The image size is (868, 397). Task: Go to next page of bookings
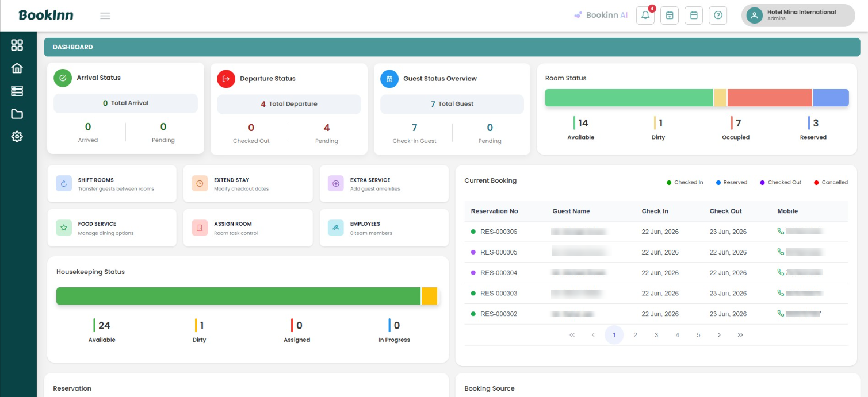719,335
